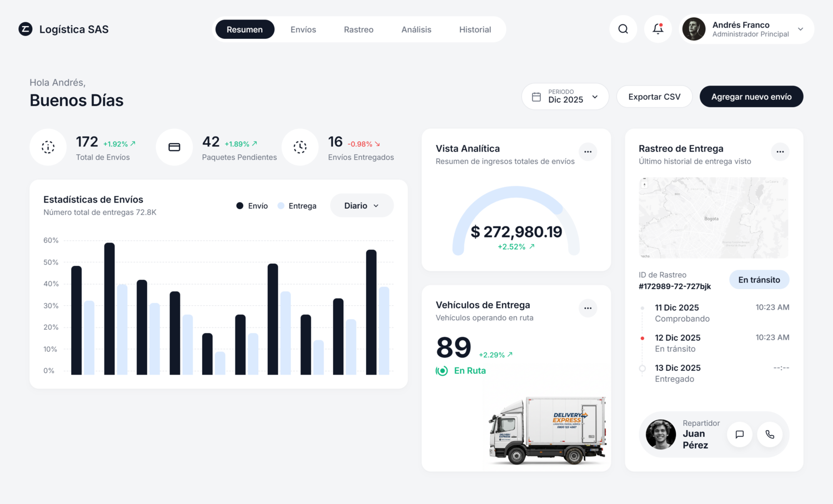Open the Periodo Dic 2025 selector
This screenshot has height=504, width=833.
pos(565,97)
